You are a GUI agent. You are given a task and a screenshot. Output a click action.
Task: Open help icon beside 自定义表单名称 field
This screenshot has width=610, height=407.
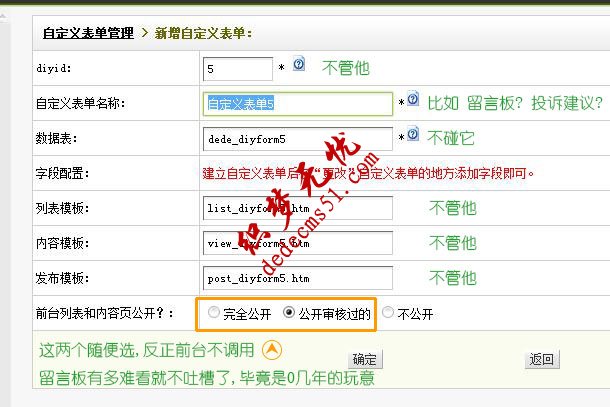coord(413,99)
